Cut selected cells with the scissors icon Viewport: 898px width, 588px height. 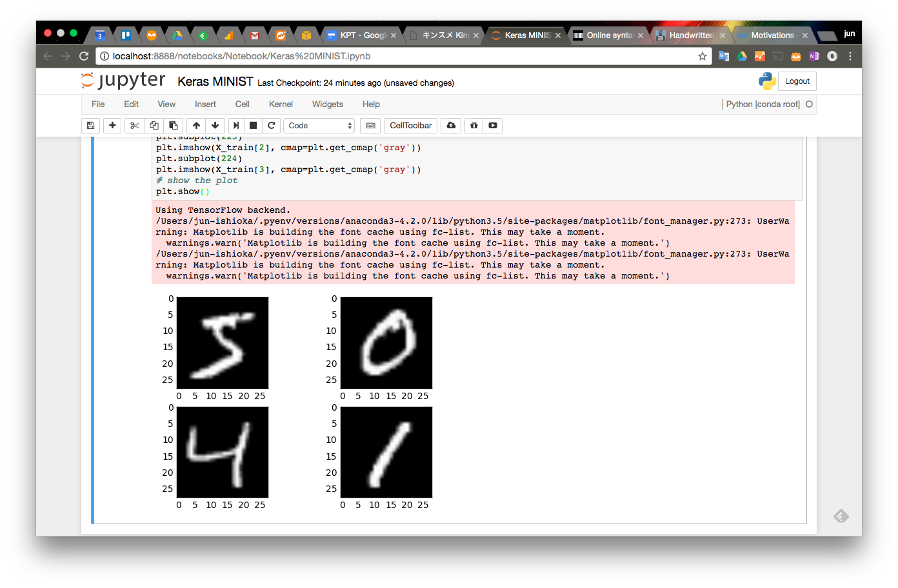[134, 126]
